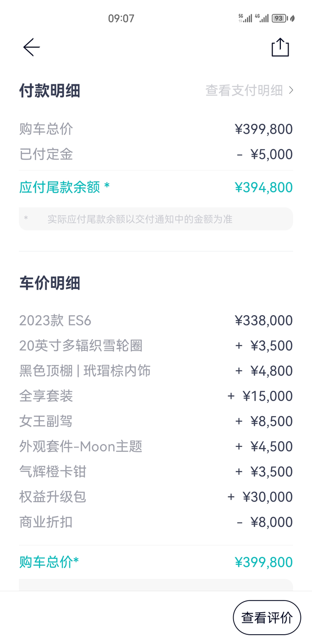Expand the chevron beside 查看支付明细
The width and height of the screenshot is (312, 644).
point(291,90)
